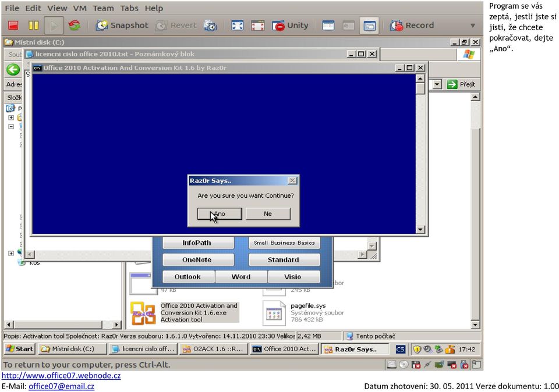Open the Edit menu
This screenshot has width=559, height=392.
(33, 8)
